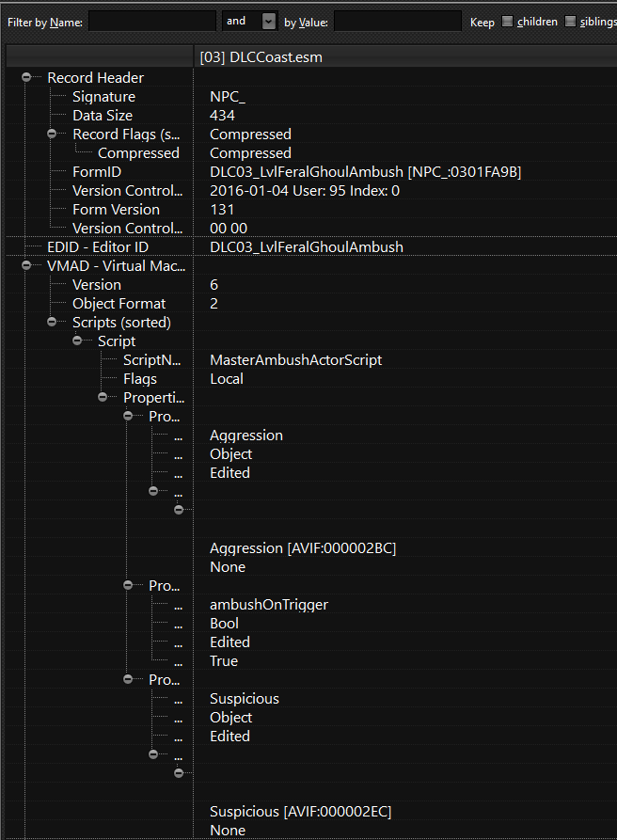The height and width of the screenshot is (840, 617).
Task: Select the Form Version row label
Action: [x=117, y=210]
